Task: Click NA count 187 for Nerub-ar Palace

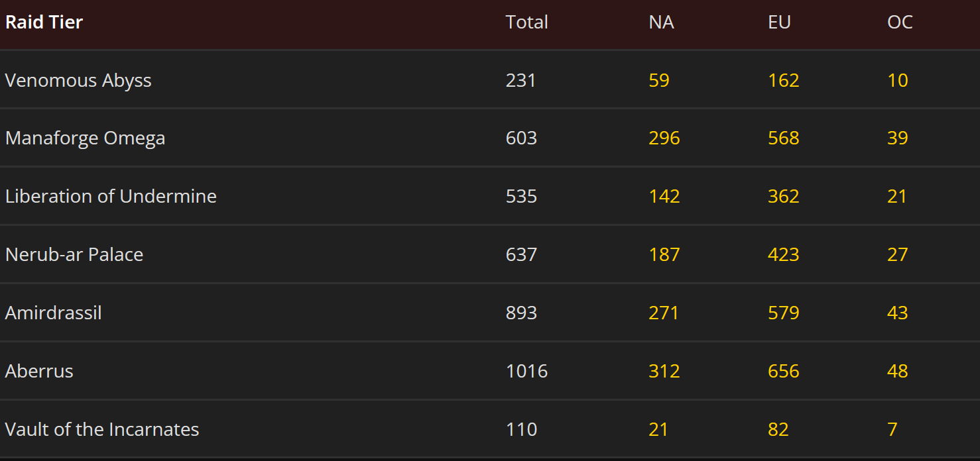Action: [664, 254]
